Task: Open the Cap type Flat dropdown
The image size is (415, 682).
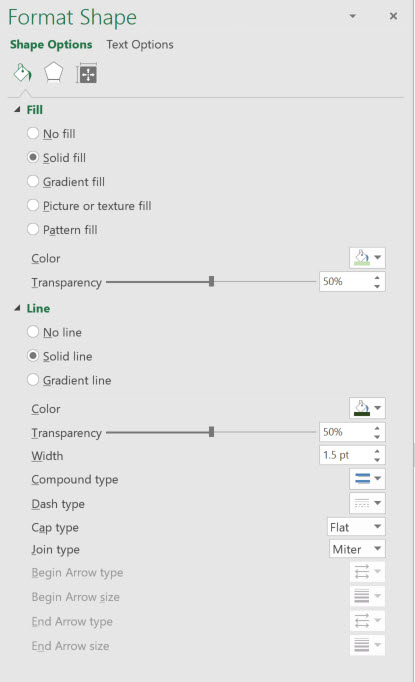Action: pyautogui.click(x=356, y=527)
